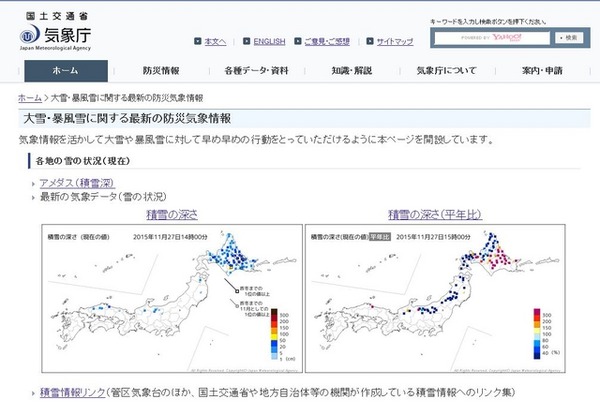
Task: Open the アメダス(積雪深) link
Action: coord(77,183)
